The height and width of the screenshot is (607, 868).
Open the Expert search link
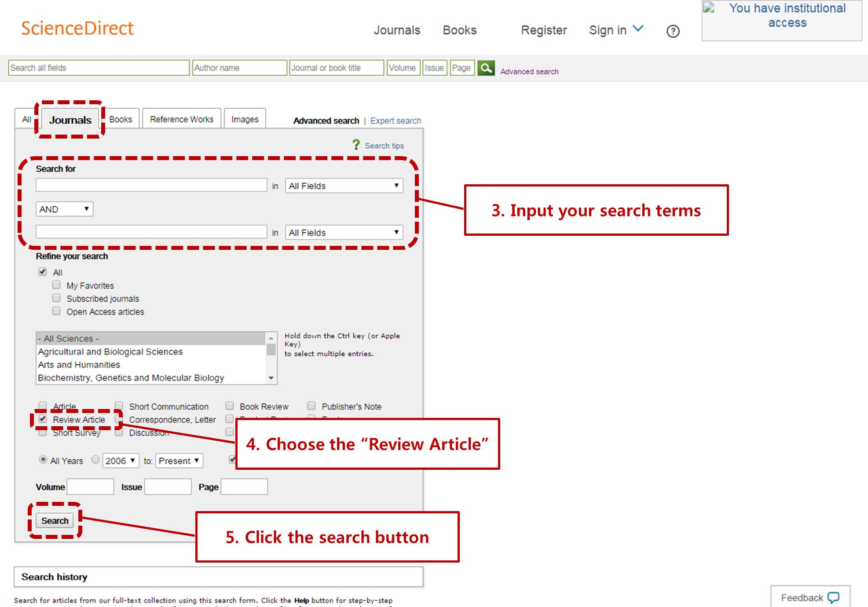tap(396, 120)
